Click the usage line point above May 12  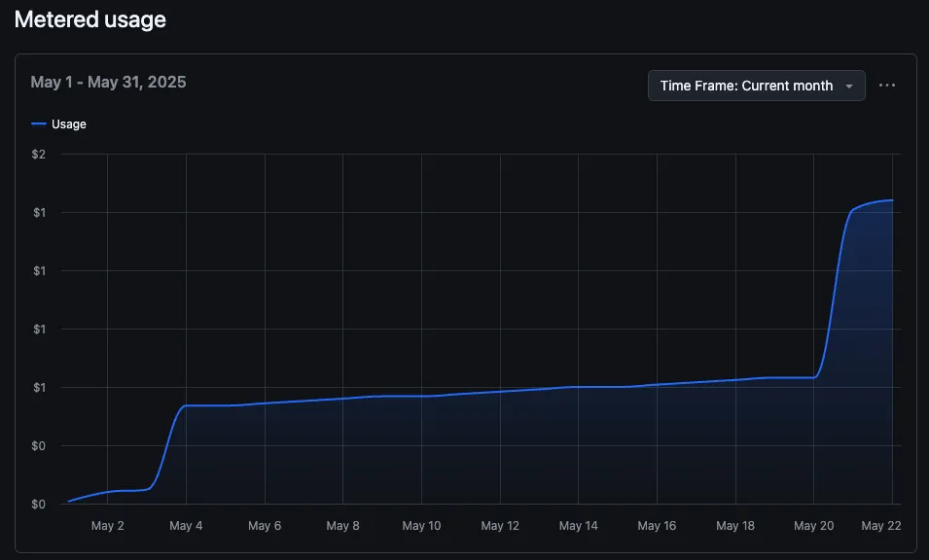coord(500,392)
